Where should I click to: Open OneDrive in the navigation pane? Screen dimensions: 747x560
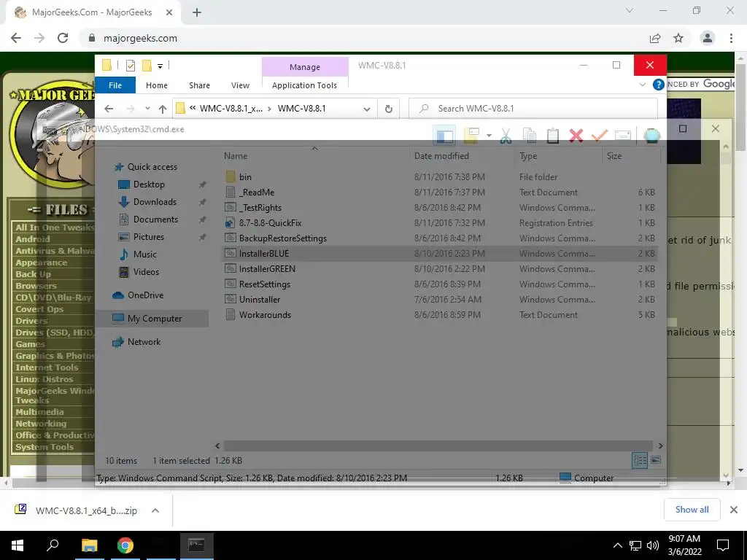pos(145,295)
